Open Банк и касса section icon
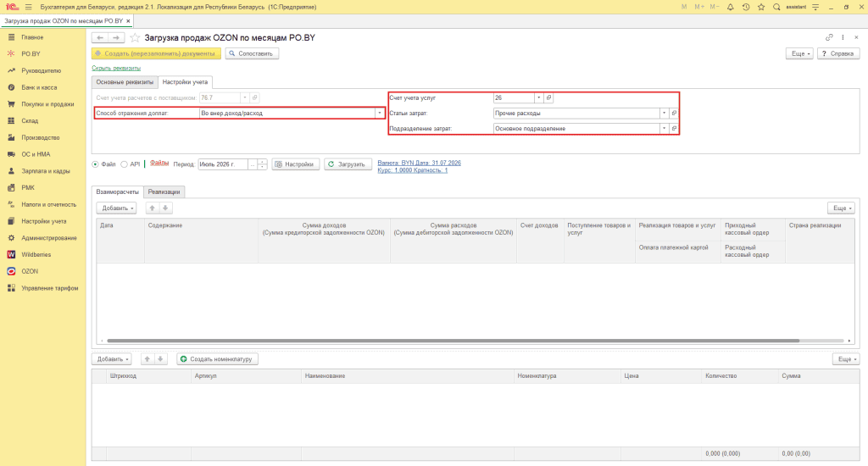 (x=11, y=87)
